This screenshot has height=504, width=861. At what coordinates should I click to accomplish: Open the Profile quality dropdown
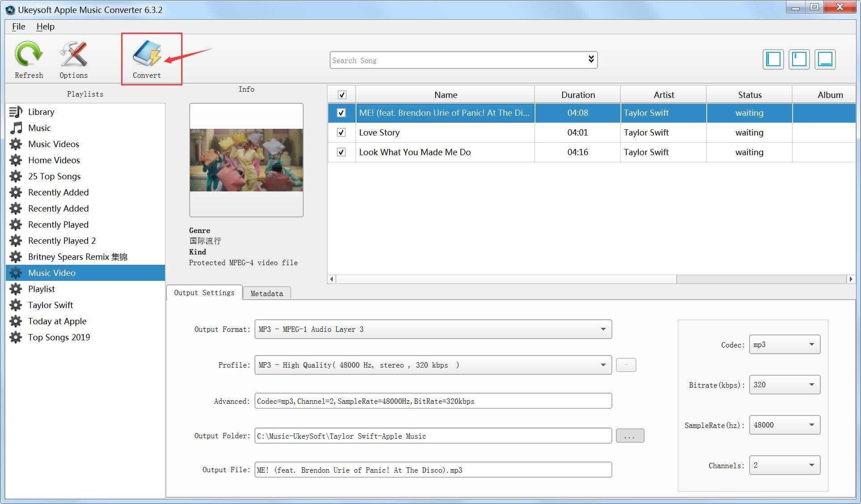tap(604, 365)
